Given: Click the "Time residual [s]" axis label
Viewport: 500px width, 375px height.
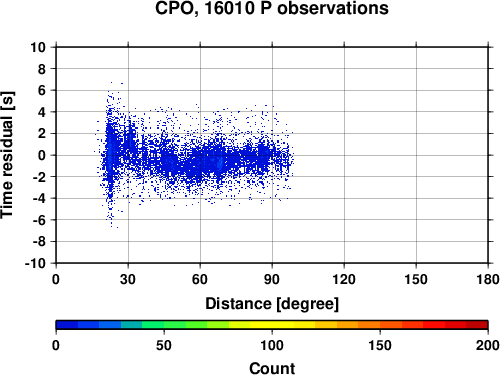Looking at the screenshot, I should coord(7,155).
